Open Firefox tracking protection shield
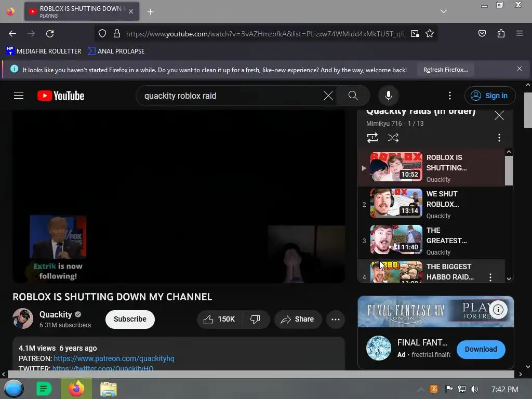 click(102, 33)
